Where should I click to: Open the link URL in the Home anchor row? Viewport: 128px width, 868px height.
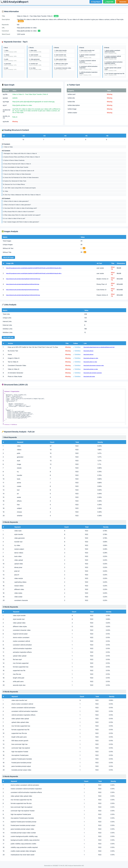pos(89,355)
